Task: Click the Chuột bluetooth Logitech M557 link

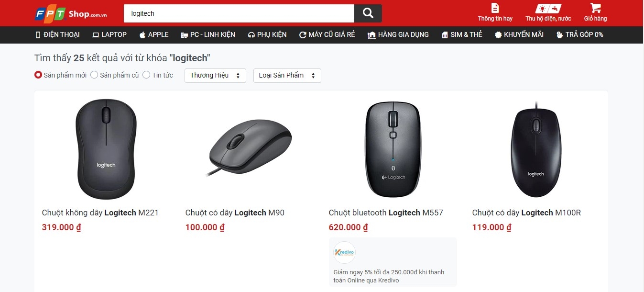Action: (385, 213)
